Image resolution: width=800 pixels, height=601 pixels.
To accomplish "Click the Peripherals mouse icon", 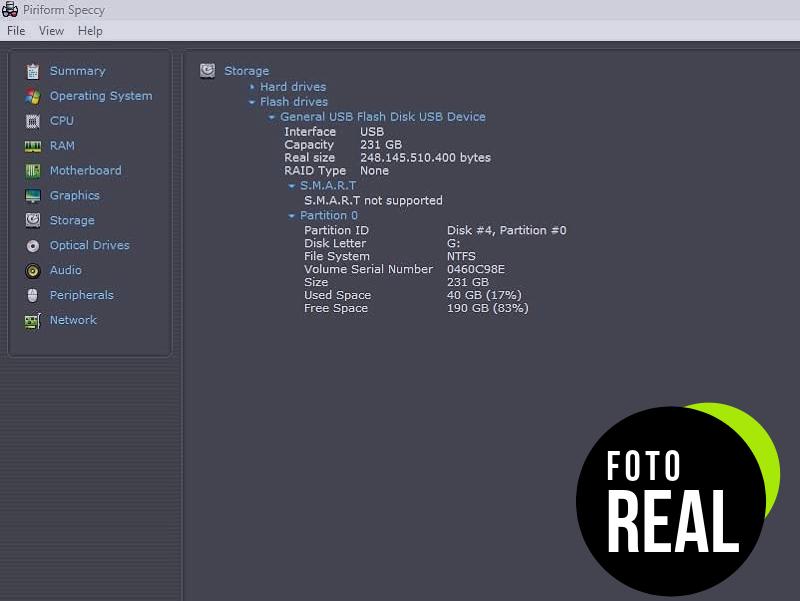I will coord(33,295).
